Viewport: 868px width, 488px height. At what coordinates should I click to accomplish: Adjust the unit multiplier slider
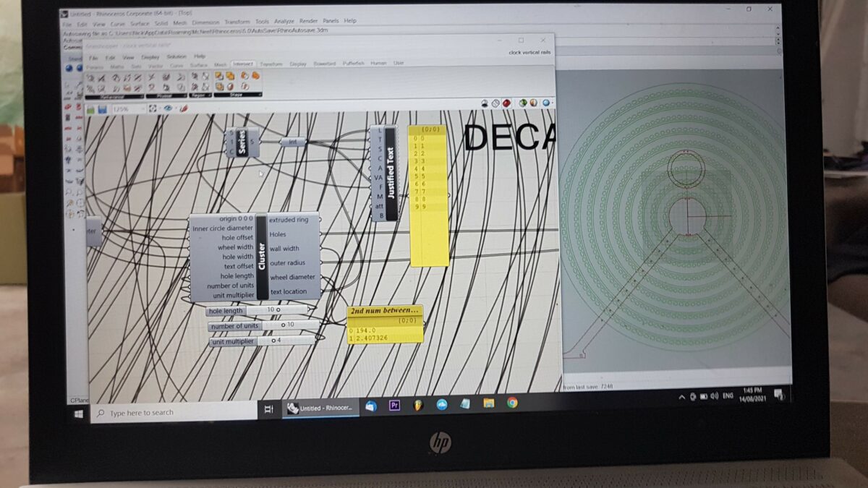[x=263, y=341]
